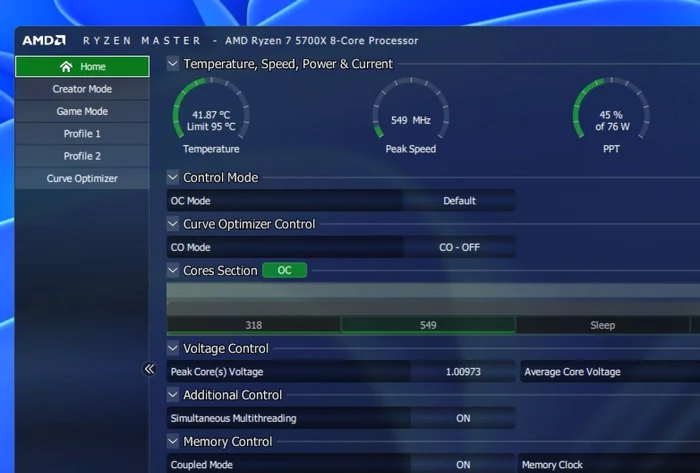Click the Home house icon
This screenshot has width=700, height=473.
[66, 66]
